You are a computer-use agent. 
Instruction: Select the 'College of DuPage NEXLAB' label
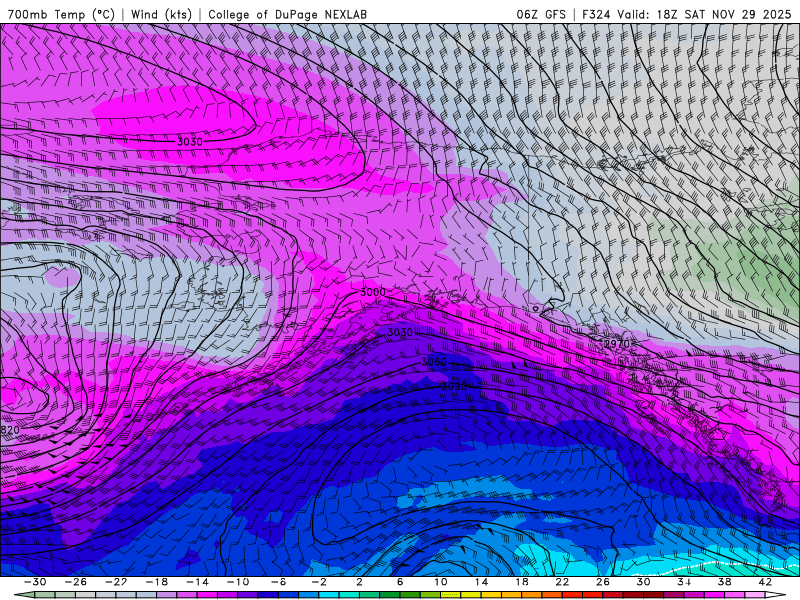coord(287,14)
